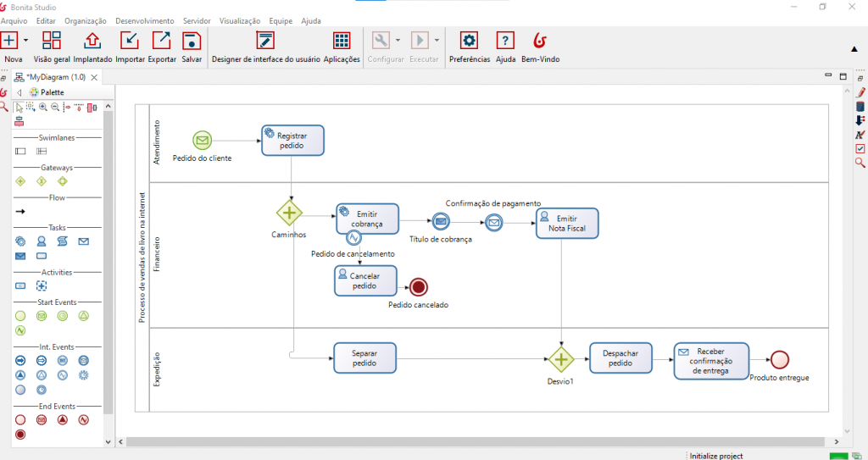868x460 pixels.
Task: Click the Registrar pedido task box
Action: 292,140
